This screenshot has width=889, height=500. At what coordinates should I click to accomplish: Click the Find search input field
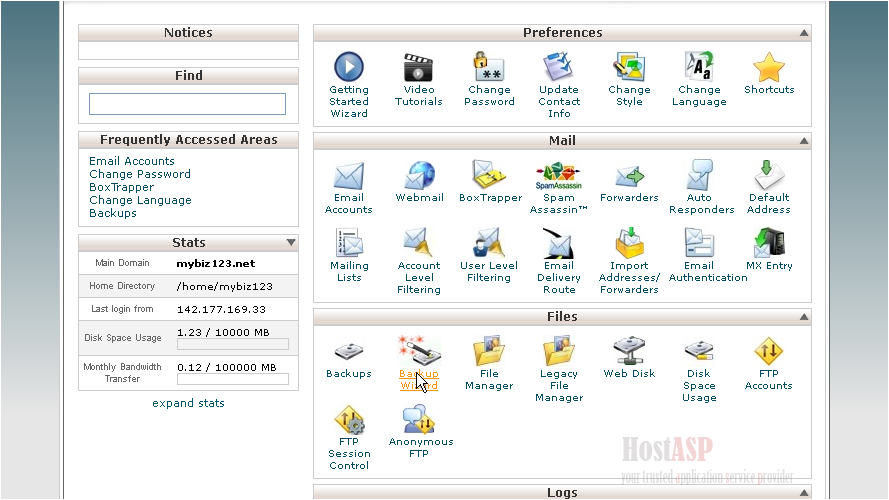tap(187, 104)
